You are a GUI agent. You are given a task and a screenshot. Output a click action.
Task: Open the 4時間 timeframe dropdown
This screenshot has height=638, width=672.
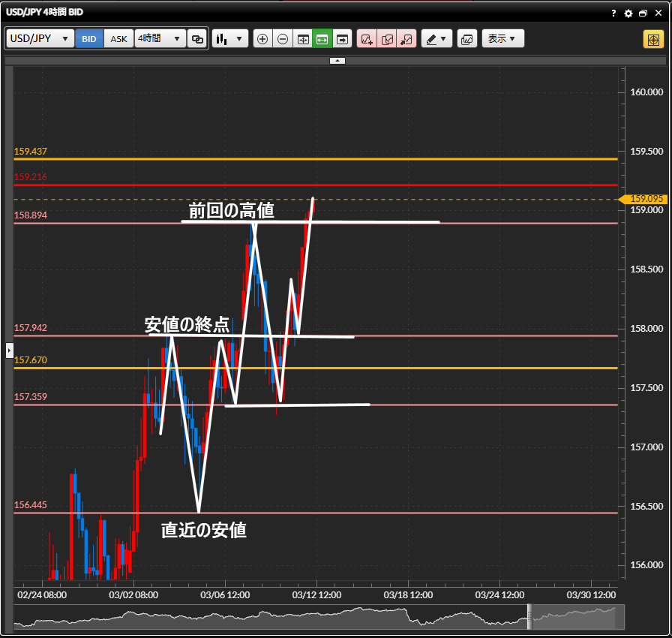[x=160, y=39]
